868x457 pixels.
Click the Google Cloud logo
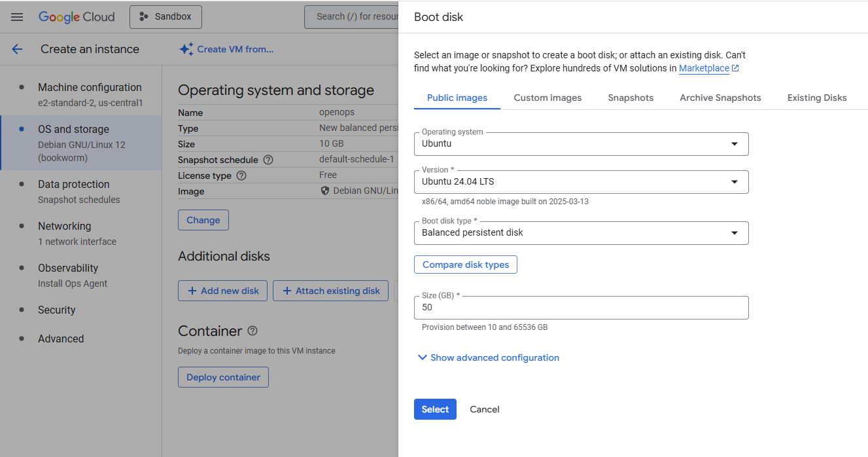click(x=77, y=16)
